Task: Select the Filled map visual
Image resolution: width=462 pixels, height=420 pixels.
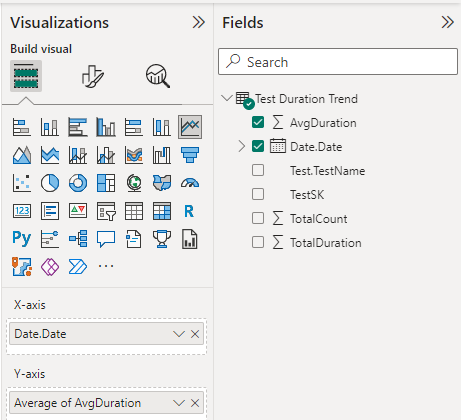Action: [162, 183]
